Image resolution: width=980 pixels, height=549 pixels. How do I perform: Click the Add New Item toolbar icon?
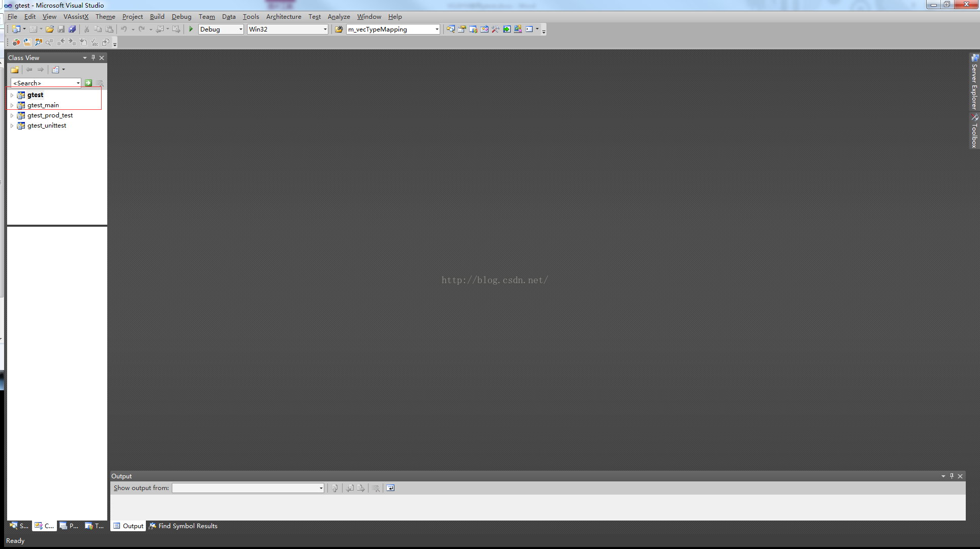(x=33, y=29)
